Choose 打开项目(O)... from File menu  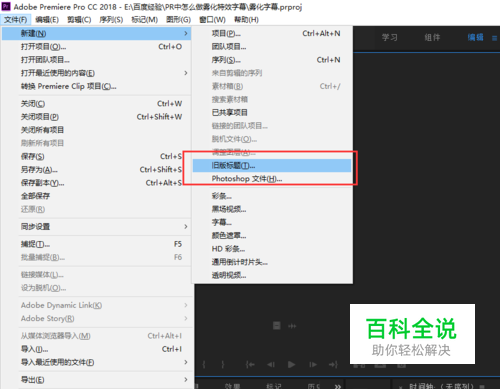pyautogui.click(x=97, y=47)
